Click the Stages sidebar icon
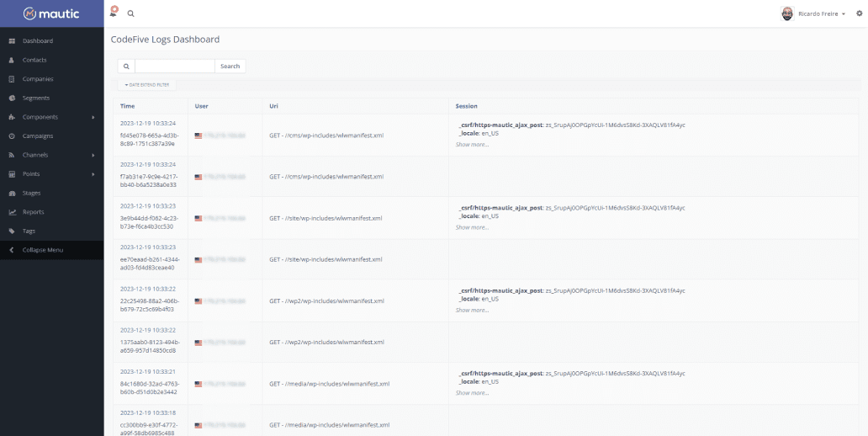Viewport: 868px width, 436px height. point(12,194)
